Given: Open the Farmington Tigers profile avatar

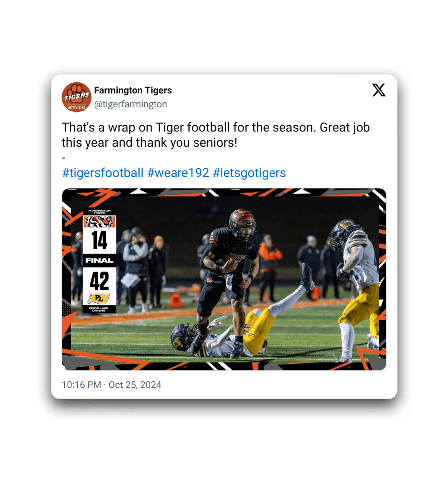Looking at the screenshot, I should click(77, 97).
